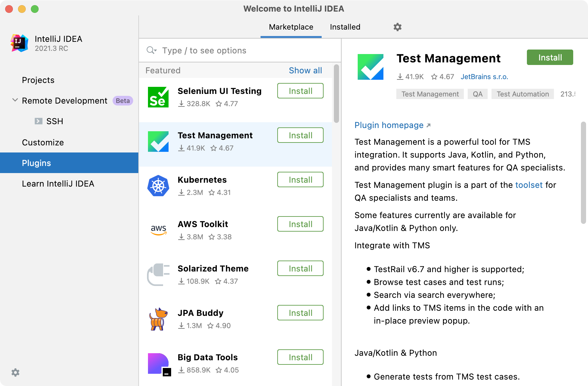Install the JPA Buddy plugin
This screenshot has width=588, height=386.
300,313
